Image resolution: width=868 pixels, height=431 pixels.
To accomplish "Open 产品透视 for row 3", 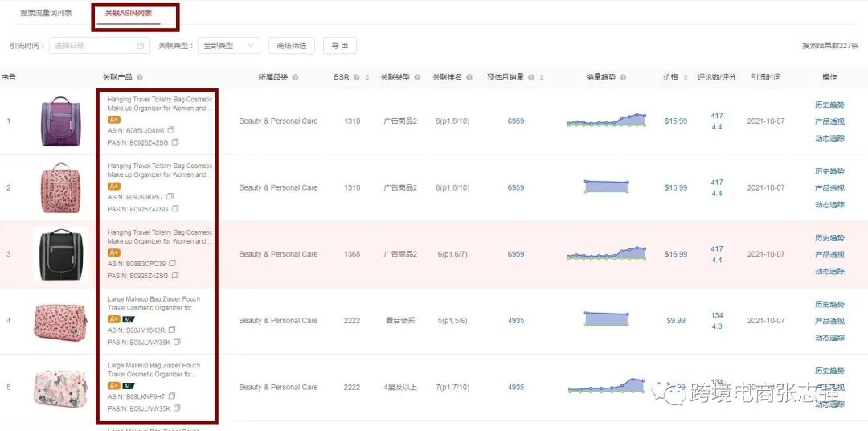I will click(829, 254).
